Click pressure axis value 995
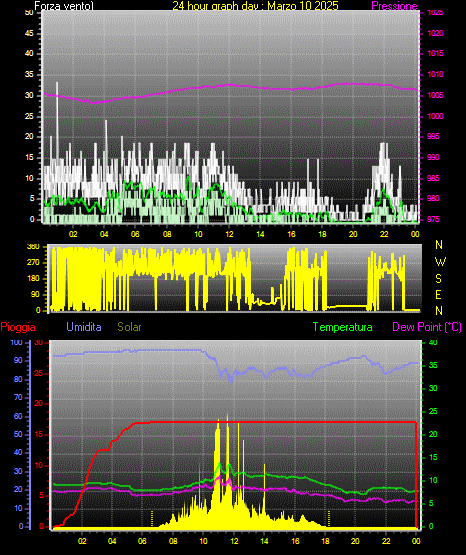Image resolution: width=466 pixels, height=555 pixels. (433, 136)
